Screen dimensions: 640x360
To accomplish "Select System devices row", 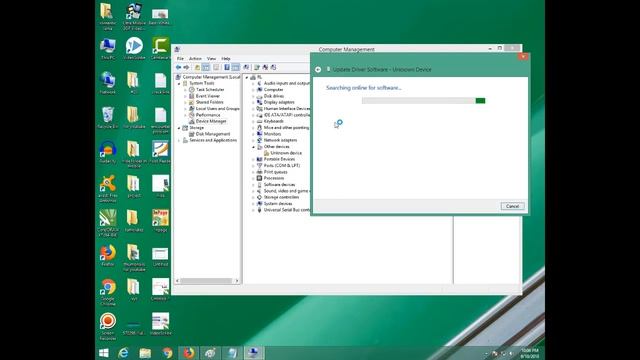I will coord(278,203).
